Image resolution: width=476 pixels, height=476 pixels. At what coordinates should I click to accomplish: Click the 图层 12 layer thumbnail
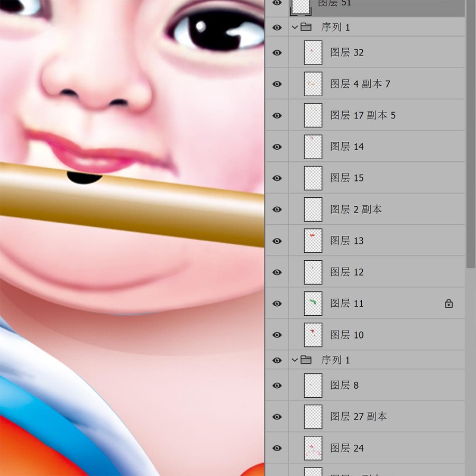coord(313,272)
